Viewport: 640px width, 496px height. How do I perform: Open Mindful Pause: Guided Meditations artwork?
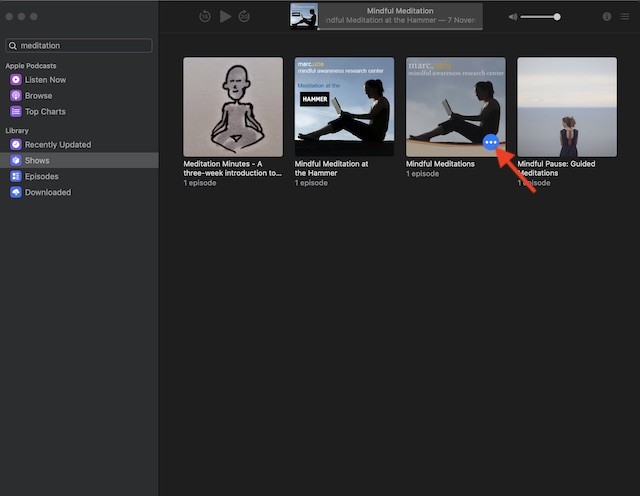(x=567, y=107)
